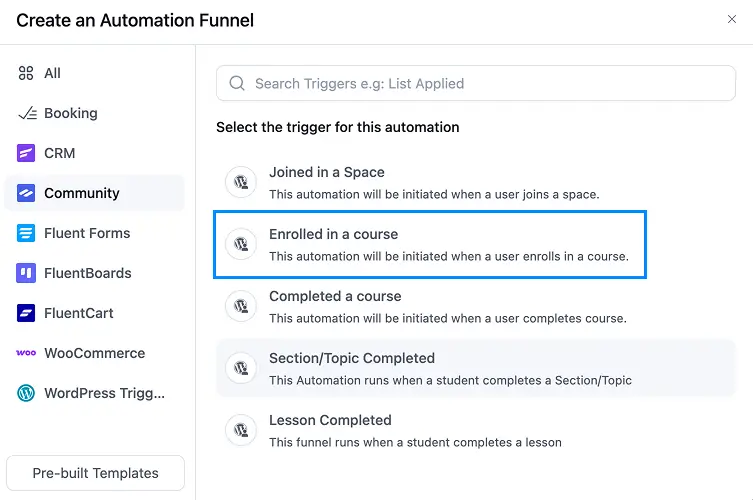753x500 pixels.
Task: Choose the Lesson Completed trigger
Action: click(x=475, y=430)
